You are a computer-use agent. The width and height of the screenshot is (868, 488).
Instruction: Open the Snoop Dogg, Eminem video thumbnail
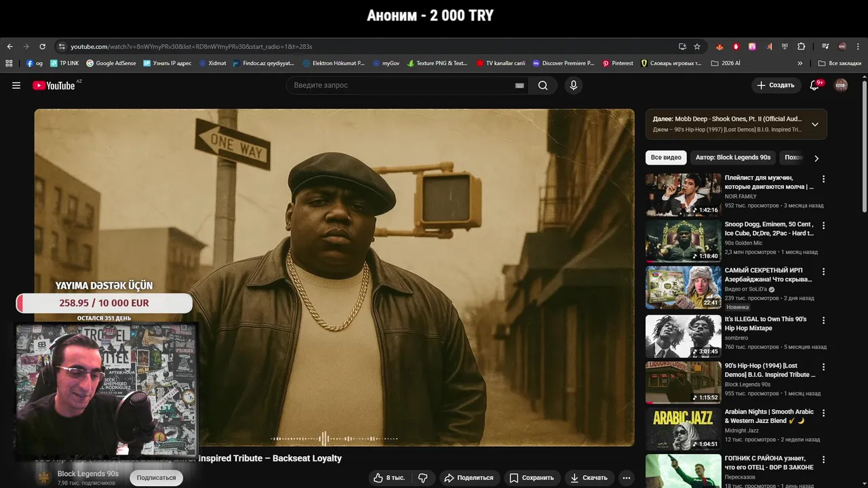pyautogui.click(x=684, y=241)
